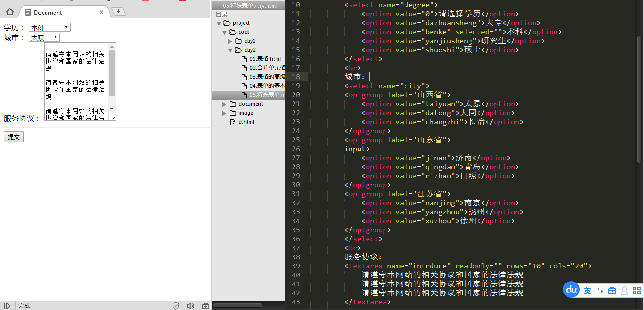This screenshot has height=310, width=644.
Task: Click the Baidu 'du' input method logo
Action: (571, 290)
